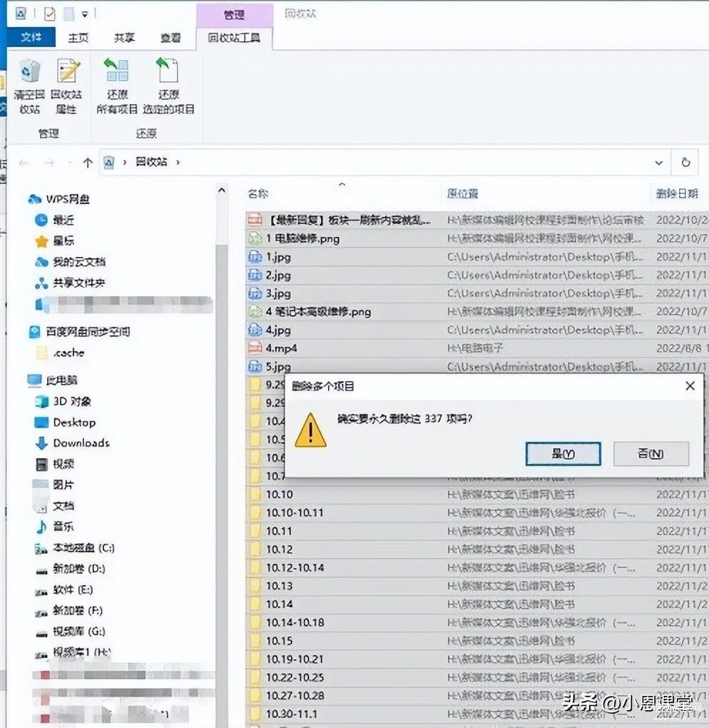Viewport: 709px width, 728px height.
Task: Click the properties icon in quick access toolbar
Action: [x=50, y=14]
